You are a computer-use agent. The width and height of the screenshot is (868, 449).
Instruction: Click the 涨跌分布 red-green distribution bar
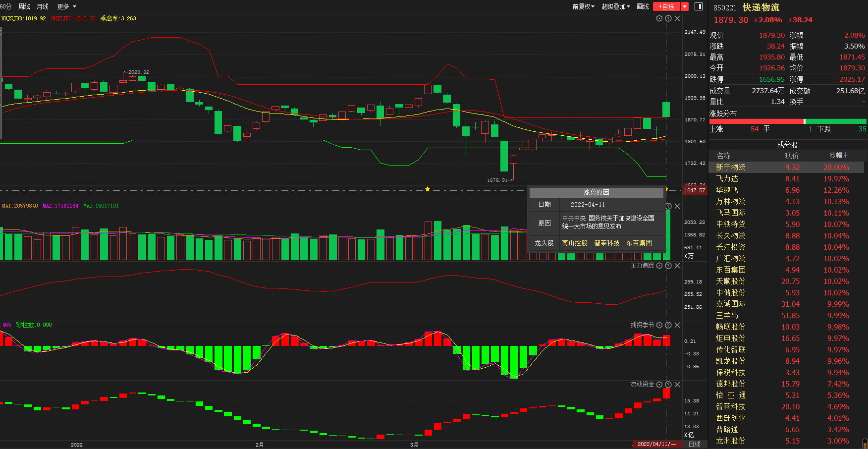point(788,121)
